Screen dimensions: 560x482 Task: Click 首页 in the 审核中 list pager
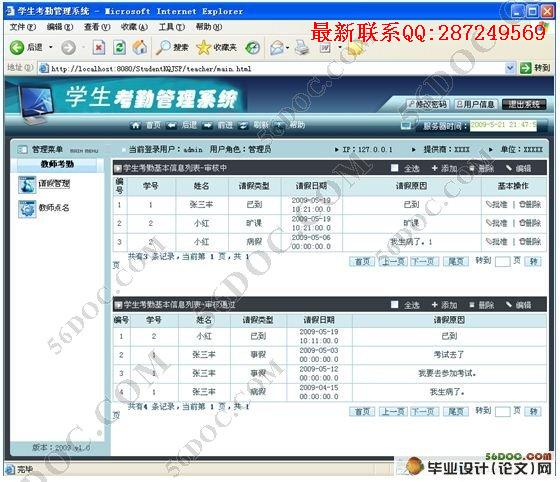(x=362, y=262)
